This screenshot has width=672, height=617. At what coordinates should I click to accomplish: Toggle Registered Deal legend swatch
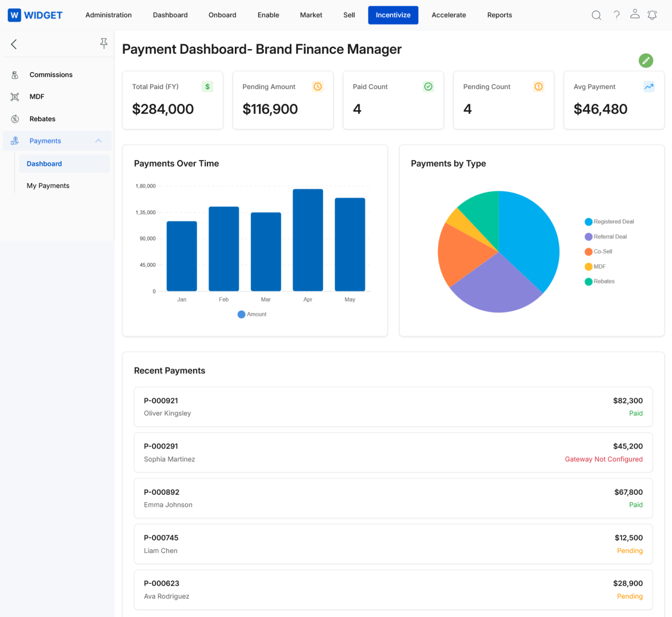(589, 222)
